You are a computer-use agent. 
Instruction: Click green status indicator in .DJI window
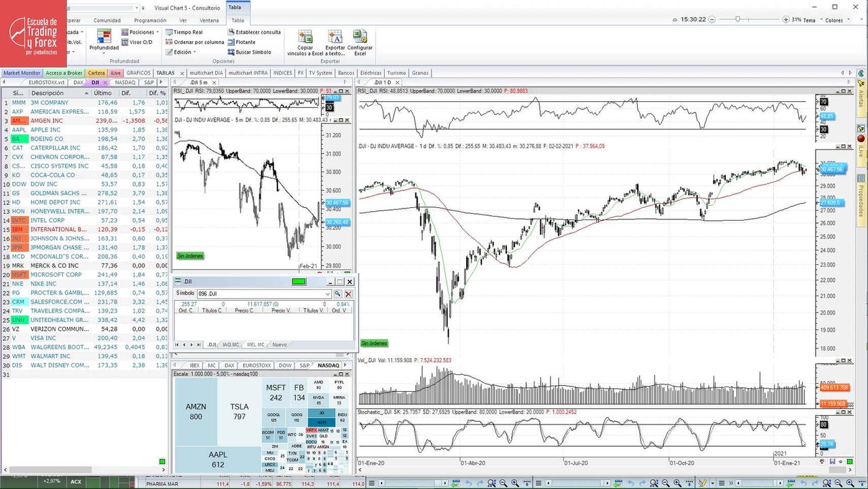[x=299, y=281]
